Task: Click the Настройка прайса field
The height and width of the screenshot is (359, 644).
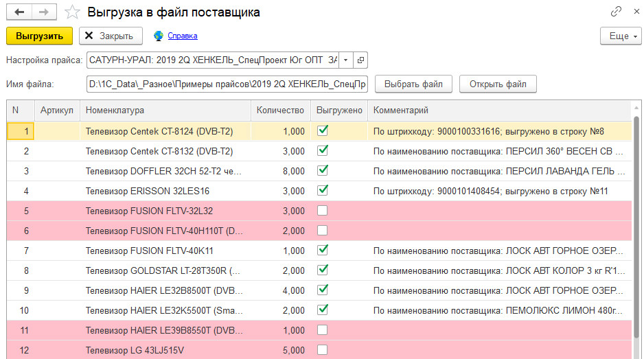Action: click(213, 60)
